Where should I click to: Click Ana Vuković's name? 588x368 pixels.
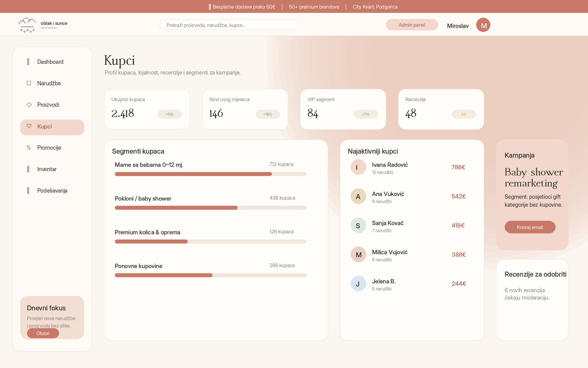(388, 194)
